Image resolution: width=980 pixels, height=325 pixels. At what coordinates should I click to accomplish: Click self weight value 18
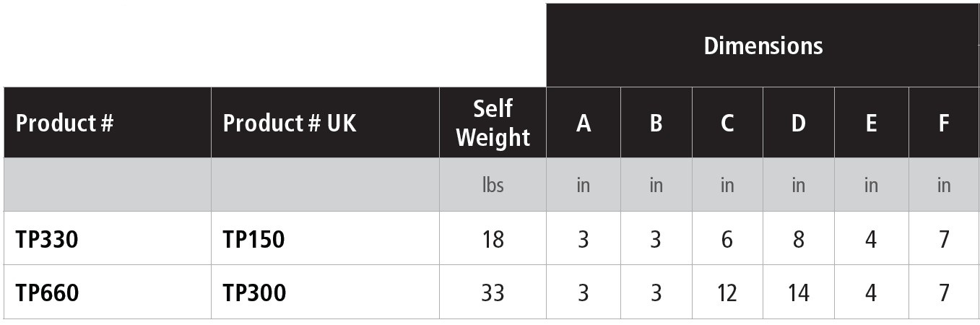click(493, 239)
